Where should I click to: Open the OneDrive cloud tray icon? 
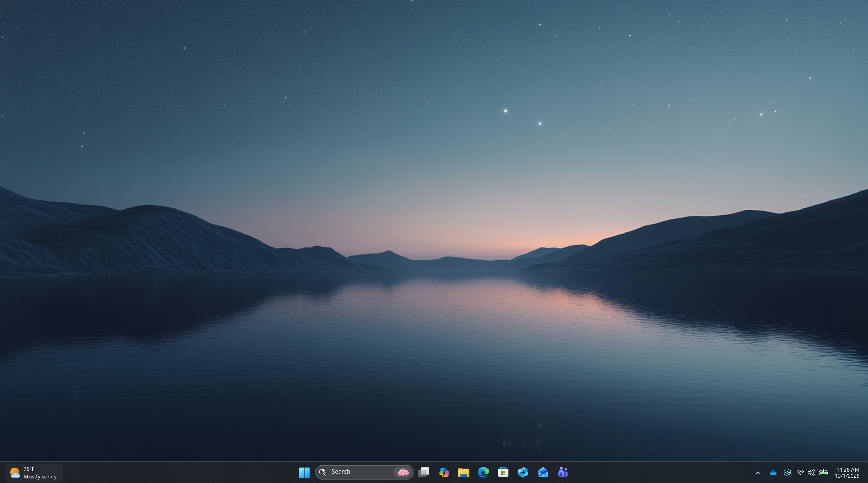773,473
